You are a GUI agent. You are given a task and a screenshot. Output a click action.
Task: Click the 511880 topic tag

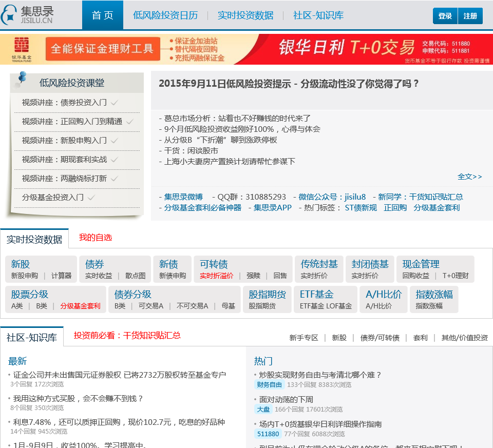[268, 434]
